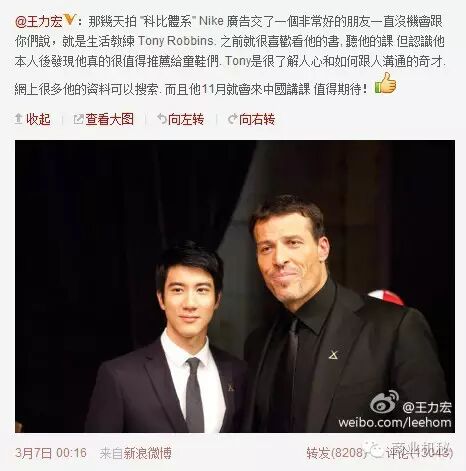This screenshot has height=471, width=466.
Task: Open the @王力宏 profile link in post header
Action: point(39,22)
